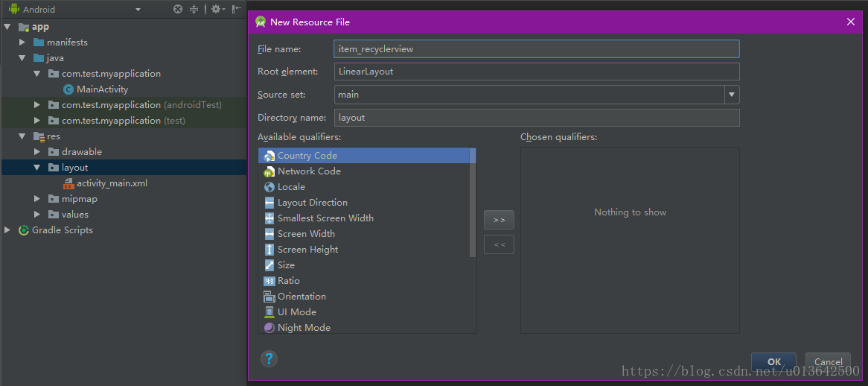Click the Cancel button
This screenshot has width=868, height=386.
coord(828,361)
